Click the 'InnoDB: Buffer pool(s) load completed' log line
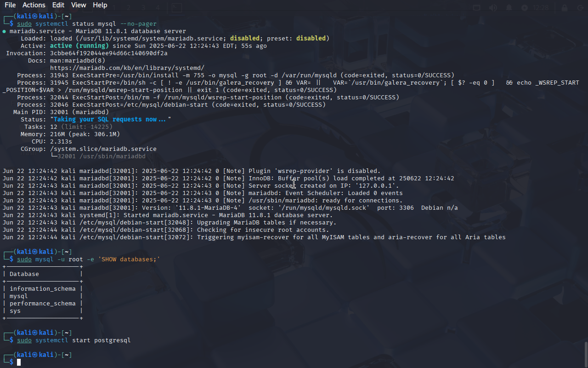 point(351,178)
